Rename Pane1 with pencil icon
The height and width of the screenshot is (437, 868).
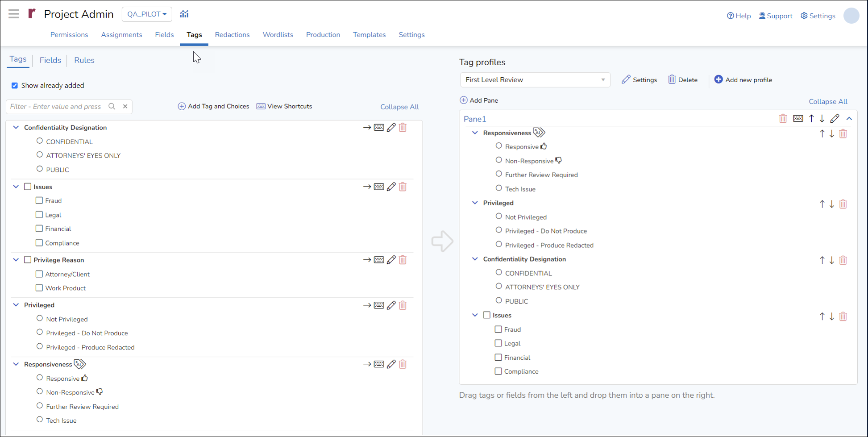835,118
